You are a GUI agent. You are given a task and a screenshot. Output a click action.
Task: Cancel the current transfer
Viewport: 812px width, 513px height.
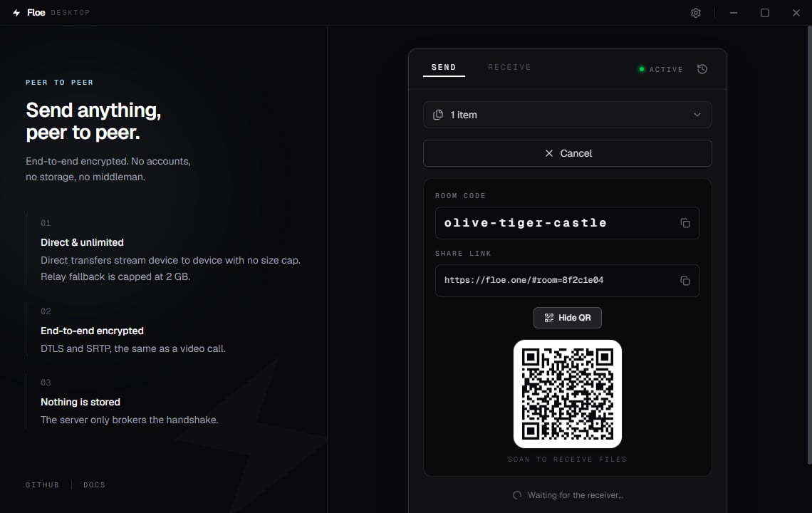(x=567, y=153)
